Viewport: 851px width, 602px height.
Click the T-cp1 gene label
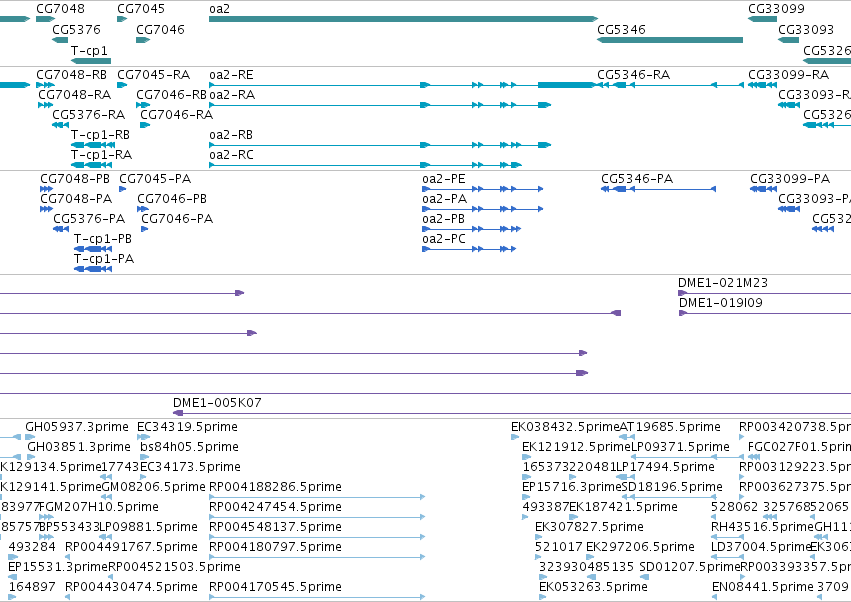coord(89,50)
